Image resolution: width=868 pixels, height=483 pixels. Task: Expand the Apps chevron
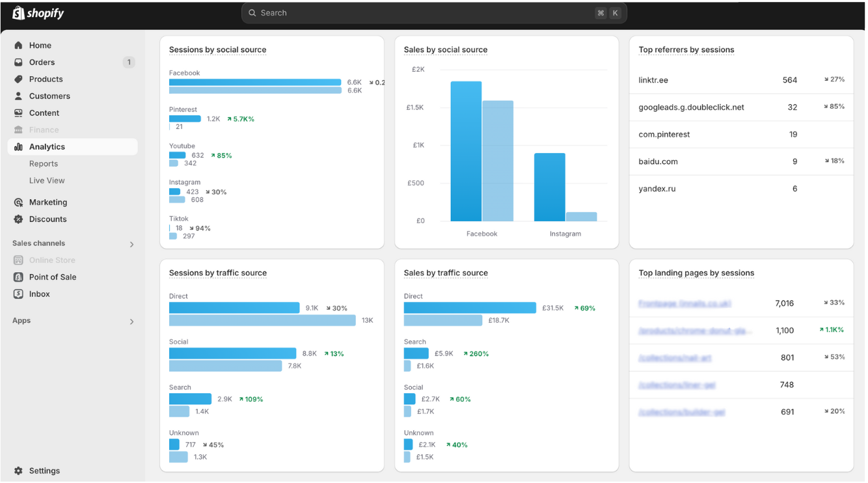[x=131, y=322]
